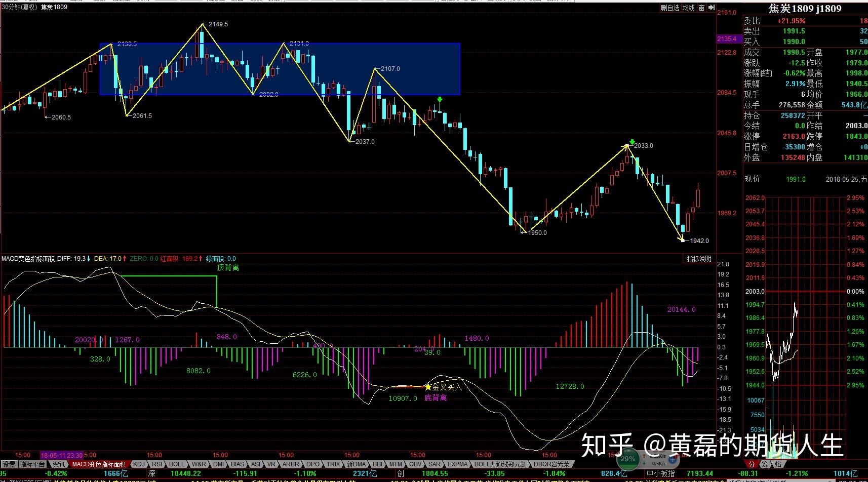Switch to the KDJ indicator tab

pos(139,464)
